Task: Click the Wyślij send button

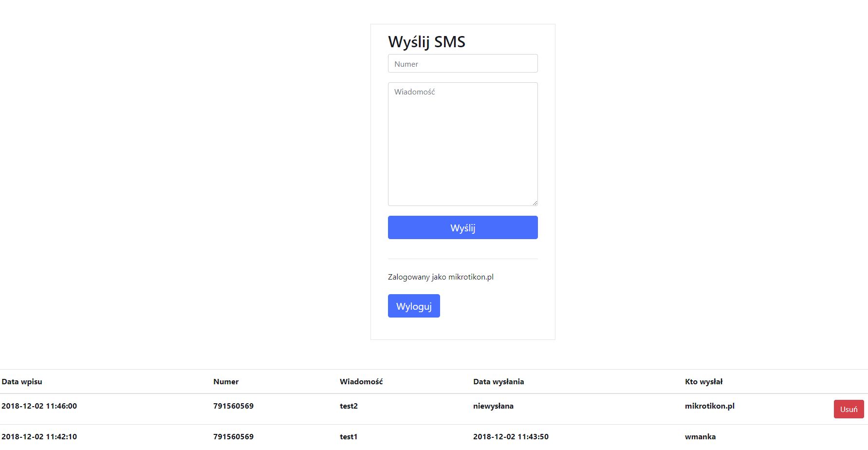Action: (x=462, y=227)
